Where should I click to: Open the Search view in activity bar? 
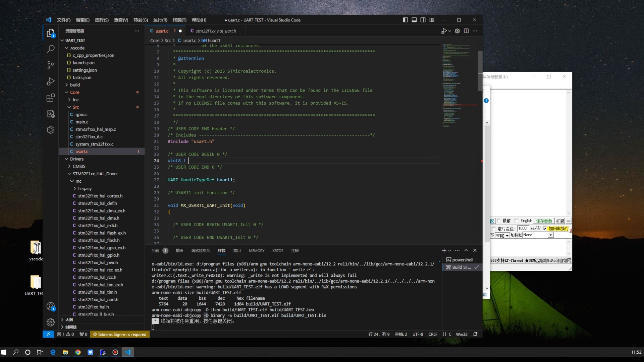[51, 49]
